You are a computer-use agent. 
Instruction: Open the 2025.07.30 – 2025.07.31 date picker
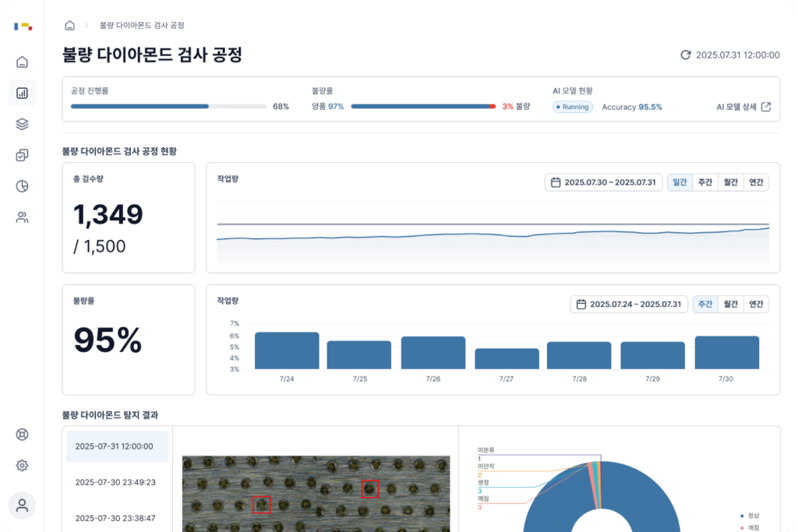(604, 182)
